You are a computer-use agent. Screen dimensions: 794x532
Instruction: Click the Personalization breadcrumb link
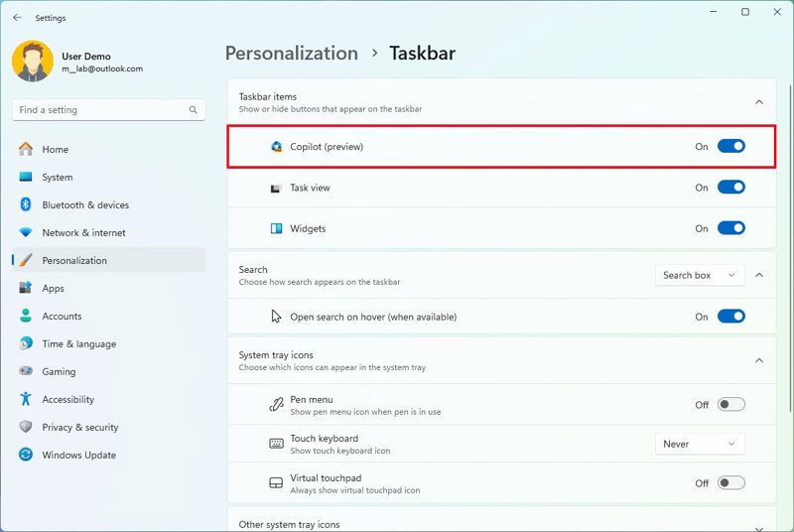click(292, 54)
